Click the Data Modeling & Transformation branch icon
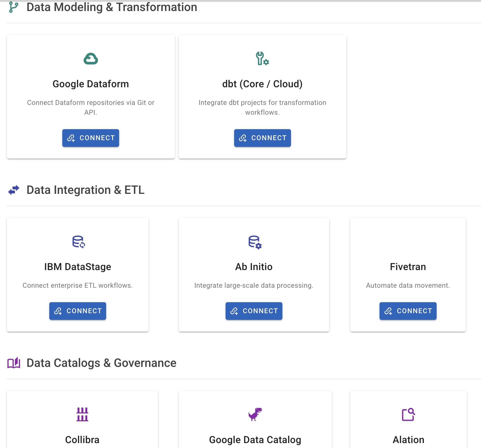The width and height of the screenshot is (481, 448). tap(13, 7)
